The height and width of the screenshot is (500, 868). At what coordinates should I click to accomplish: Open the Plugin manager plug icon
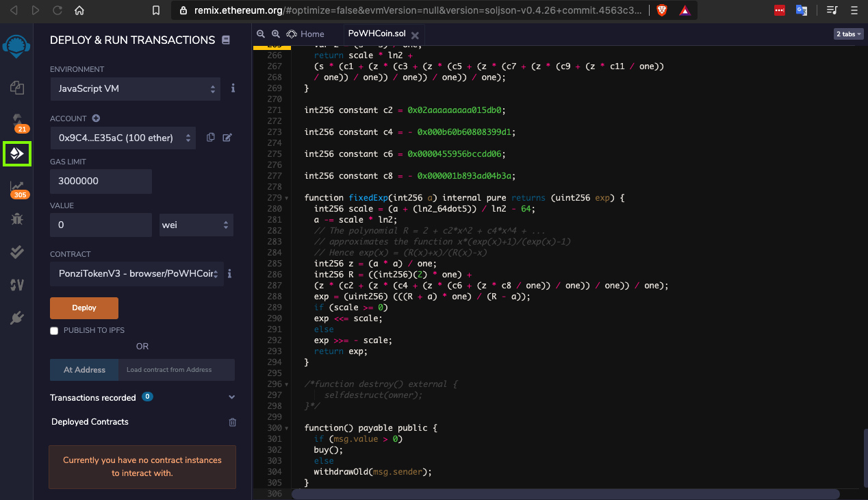tap(17, 318)
